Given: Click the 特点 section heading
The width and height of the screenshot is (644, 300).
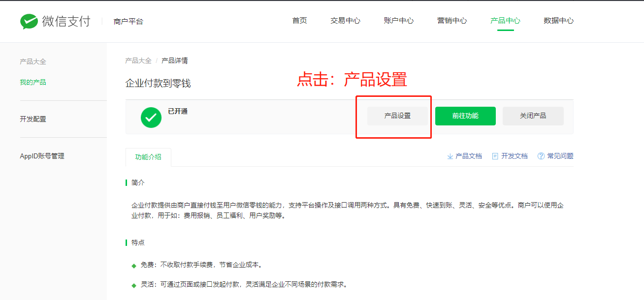Looking at the screenshot, I should 138,243.
